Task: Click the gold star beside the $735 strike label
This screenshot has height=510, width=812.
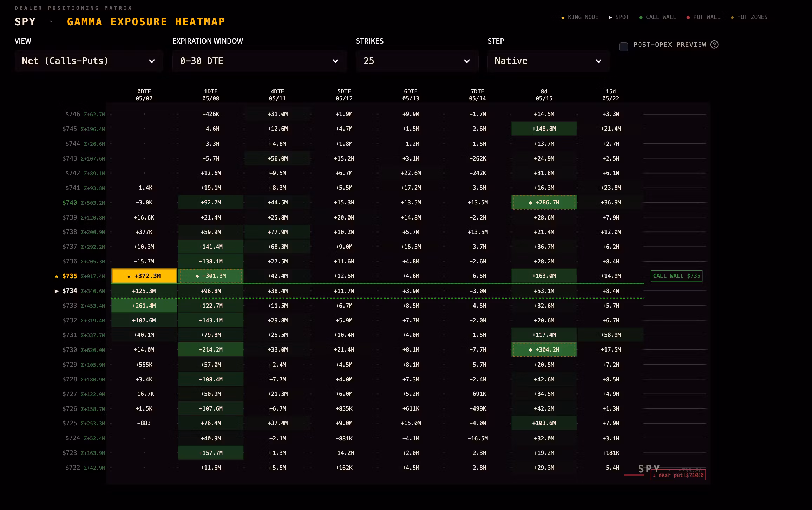Action: pyautogui.click(x=57, y=276)
